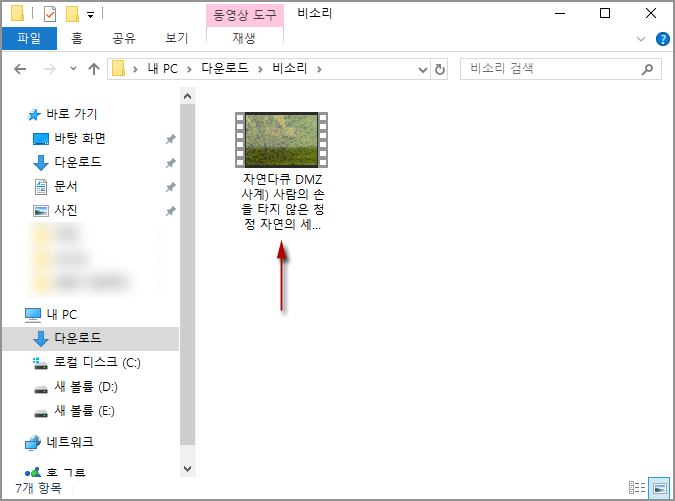The image size is (675, 501).
Task: Select the 재생 tab under 동영상 도구
Action: [244, 38]
